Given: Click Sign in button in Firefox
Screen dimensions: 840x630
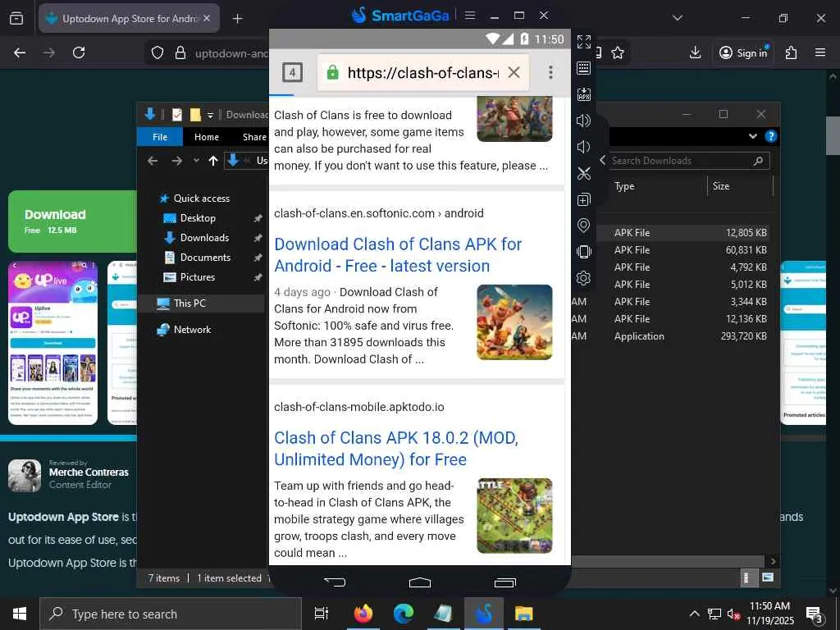Looking at the screenshot, I should pos(743,52).
